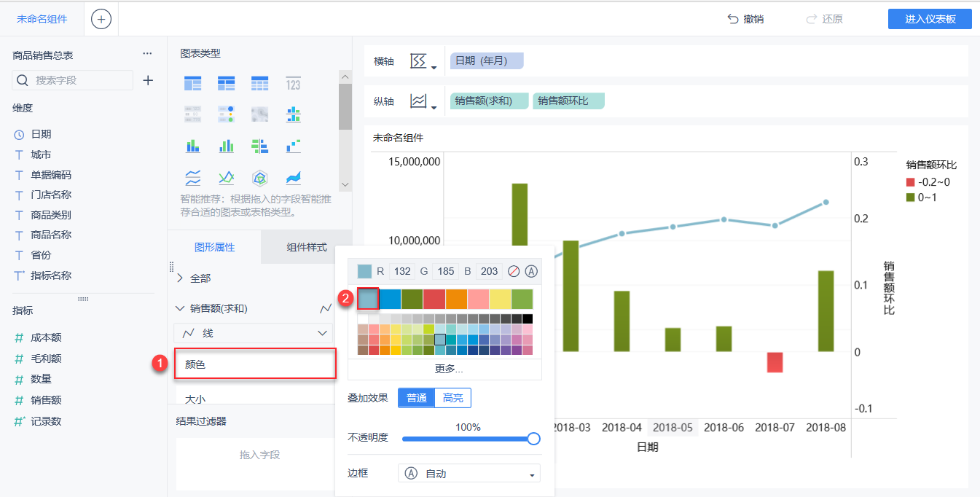The width and height of the screenshot is (980, 497).
Task: Pick the partitioned column chart type
Action: click(293, 114)
